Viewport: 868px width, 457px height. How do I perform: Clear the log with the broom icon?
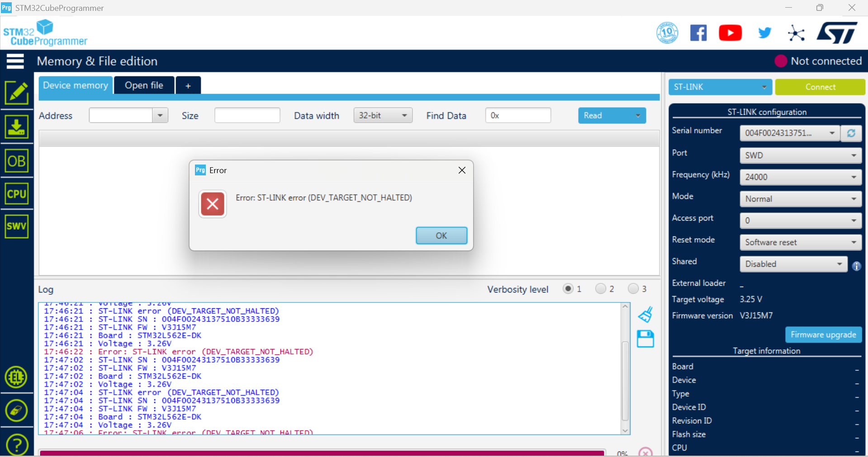pyautogui.click(x=645, y=314)
